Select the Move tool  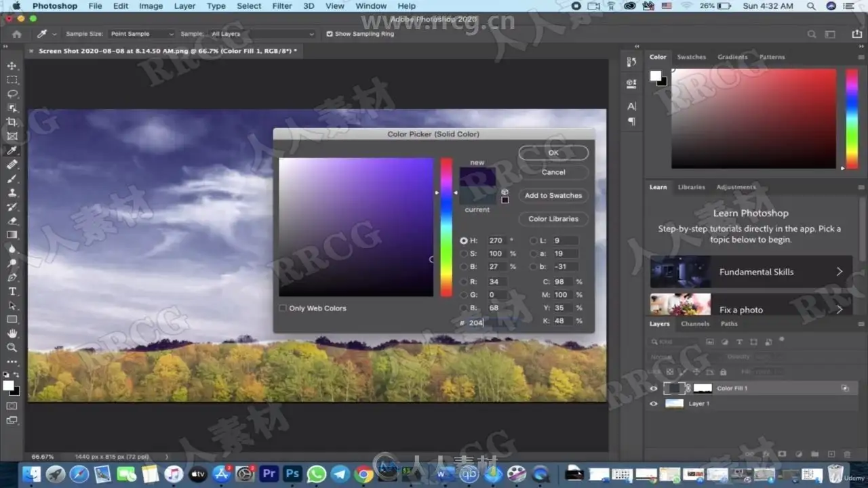tap(12, 66)
